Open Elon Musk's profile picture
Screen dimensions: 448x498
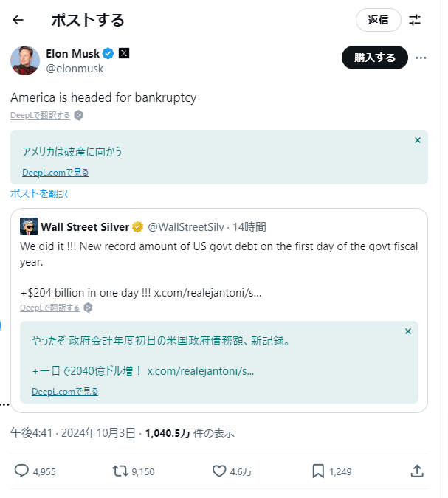click(x=25, y=60)
